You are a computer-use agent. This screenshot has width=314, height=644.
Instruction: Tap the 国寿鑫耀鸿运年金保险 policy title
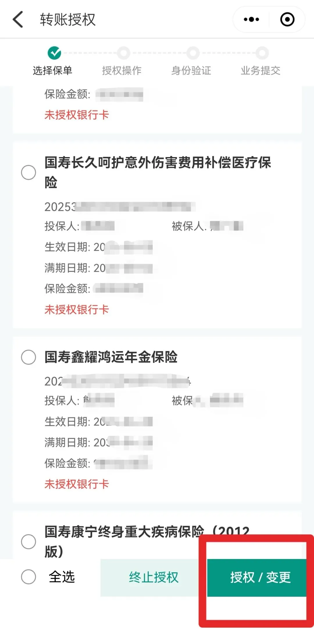click(x=111, y=357)
